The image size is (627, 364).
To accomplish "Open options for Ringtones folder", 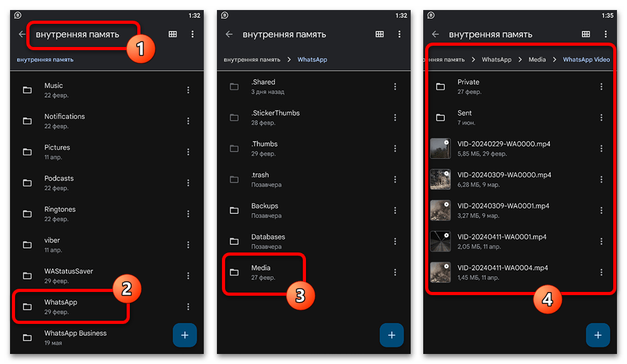I will (188, 214).
